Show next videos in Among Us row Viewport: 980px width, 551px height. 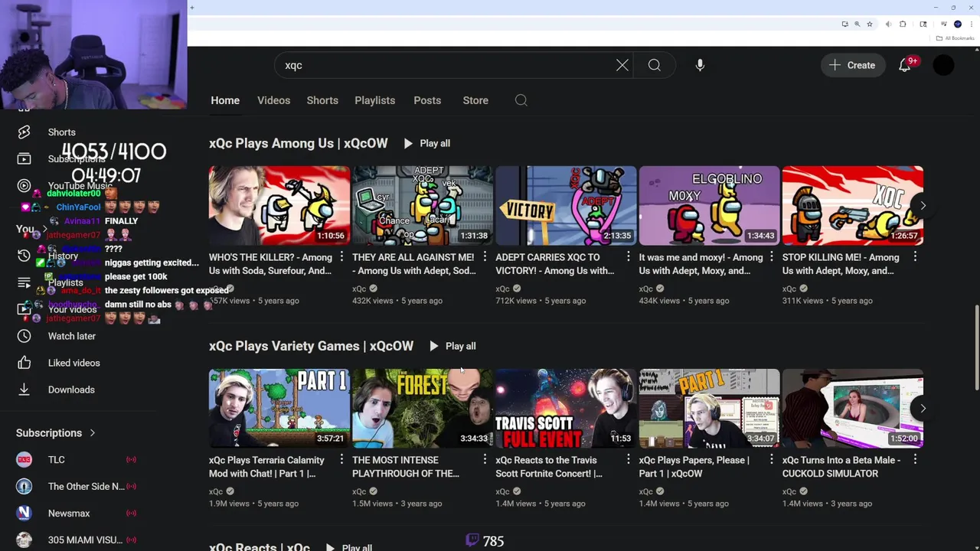(x=923, y=205)
